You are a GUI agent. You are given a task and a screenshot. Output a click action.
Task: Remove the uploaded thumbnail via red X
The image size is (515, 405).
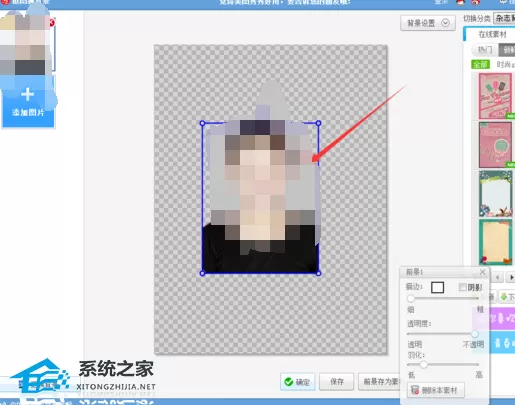pyautogui.click(x=52, y=23)
